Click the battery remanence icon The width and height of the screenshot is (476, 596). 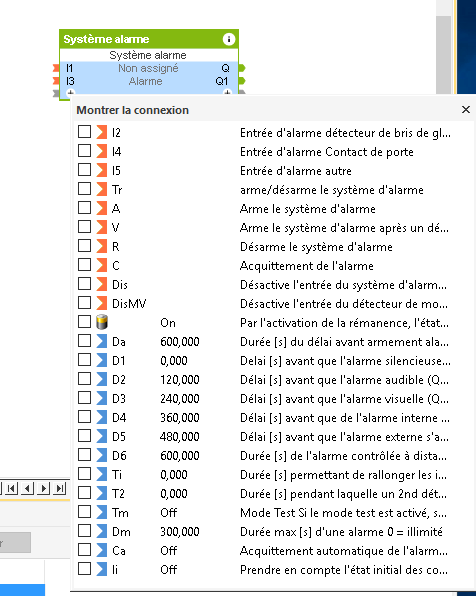pos(102,322)
